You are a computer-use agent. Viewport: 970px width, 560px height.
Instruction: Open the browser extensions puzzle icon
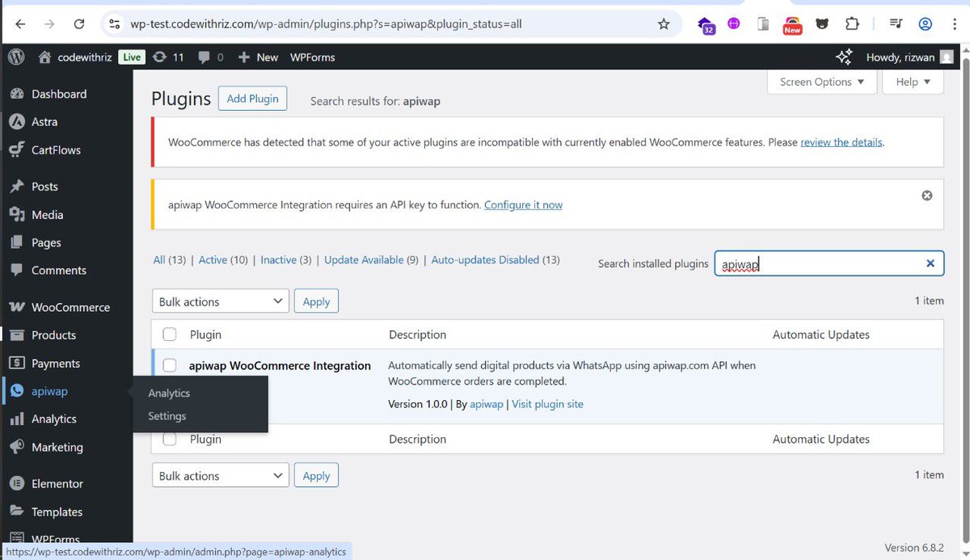[x=852, y=24]
